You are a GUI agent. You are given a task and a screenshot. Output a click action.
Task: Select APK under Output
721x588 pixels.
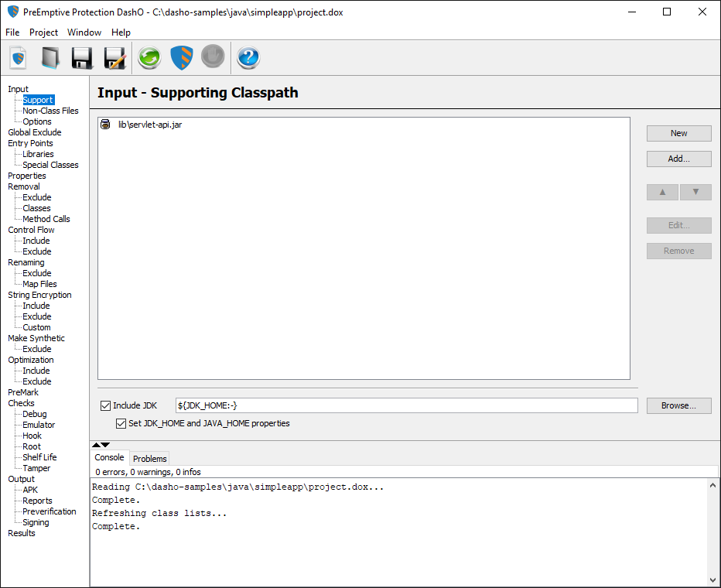pyautogui.click(x=30, y=490)
